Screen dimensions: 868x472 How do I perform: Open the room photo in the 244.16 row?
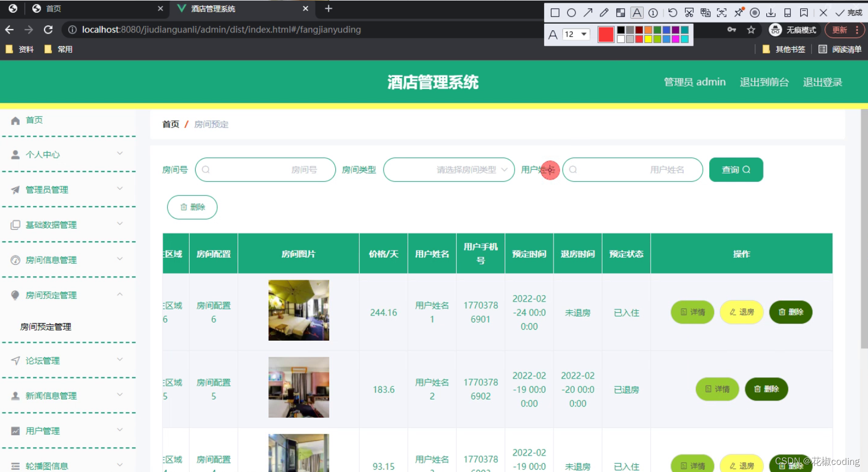tap(298, 310)
